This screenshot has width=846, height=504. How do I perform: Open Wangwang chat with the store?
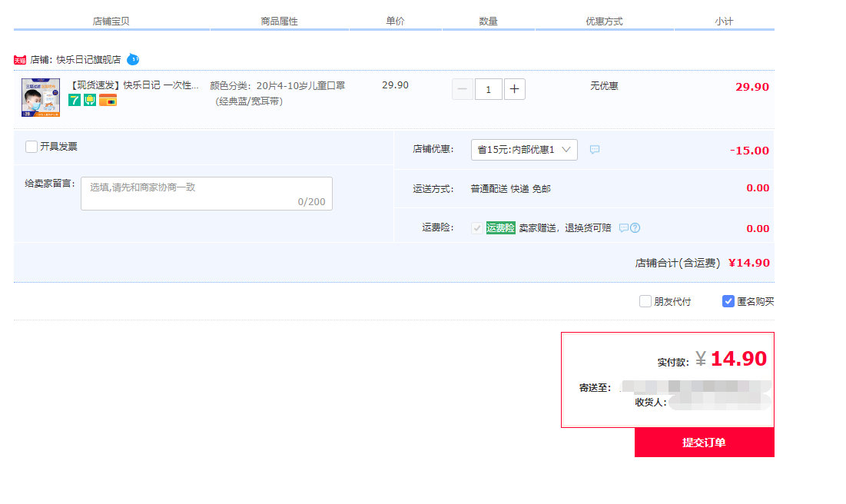click(133, 59)
